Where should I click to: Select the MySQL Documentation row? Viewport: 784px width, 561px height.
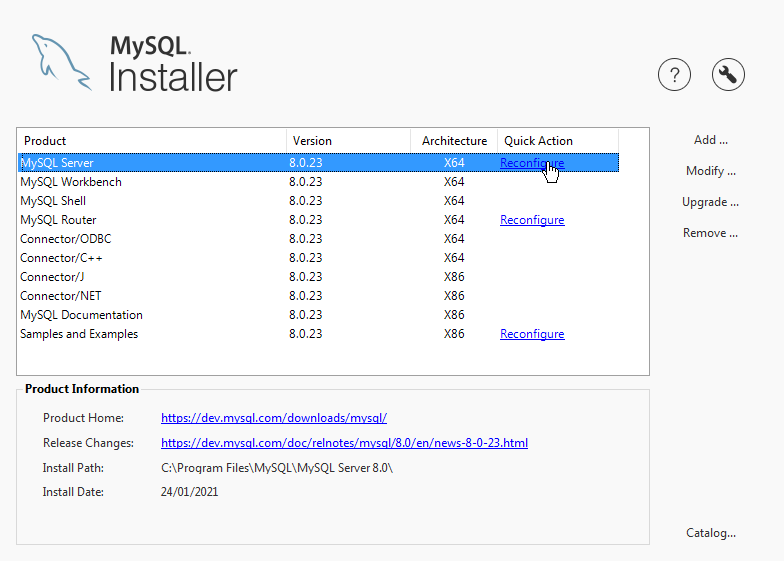[318, 315]
